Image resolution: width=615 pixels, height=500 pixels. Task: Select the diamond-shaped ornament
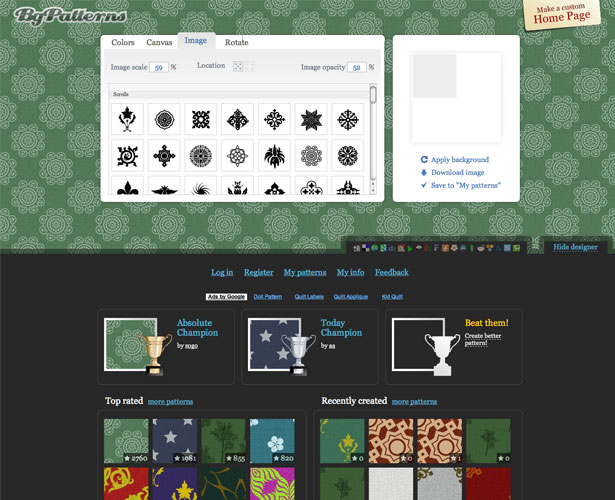(x=237, y=119)
